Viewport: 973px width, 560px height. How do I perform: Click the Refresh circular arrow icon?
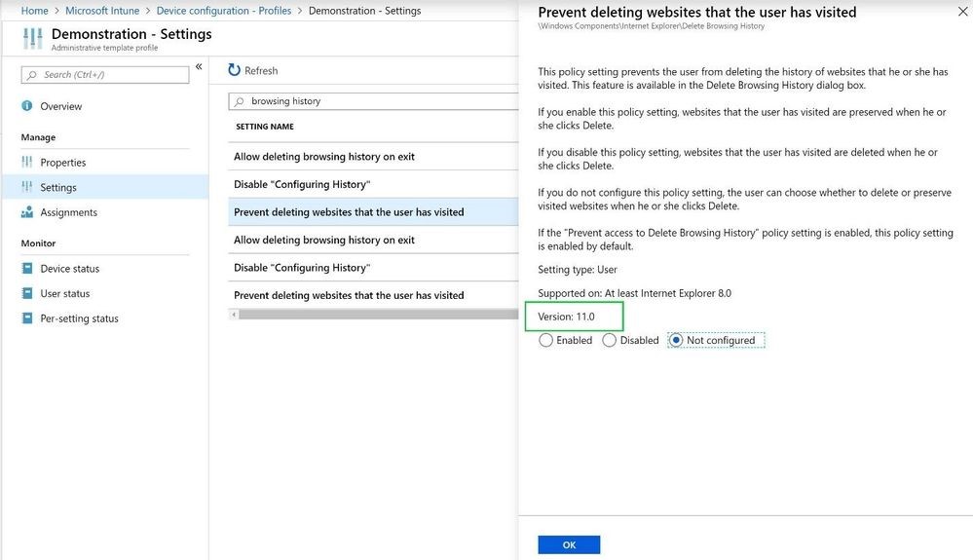234,70
